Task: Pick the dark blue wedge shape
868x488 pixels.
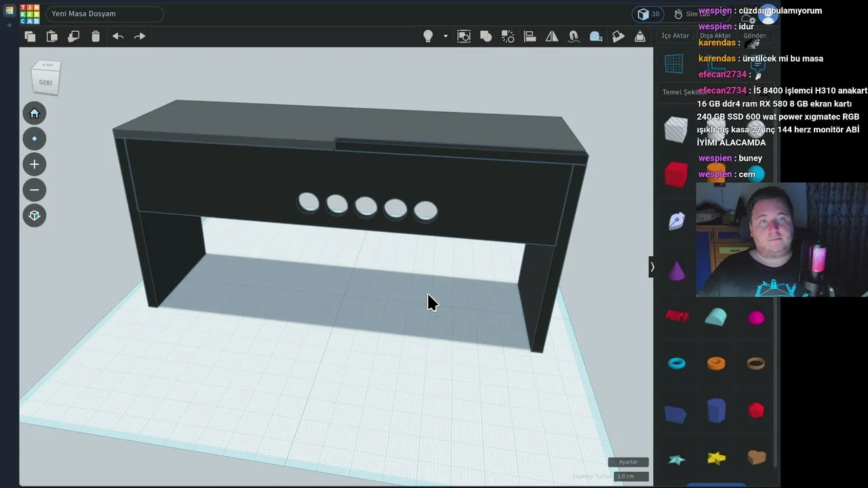Action: [675, 413]
